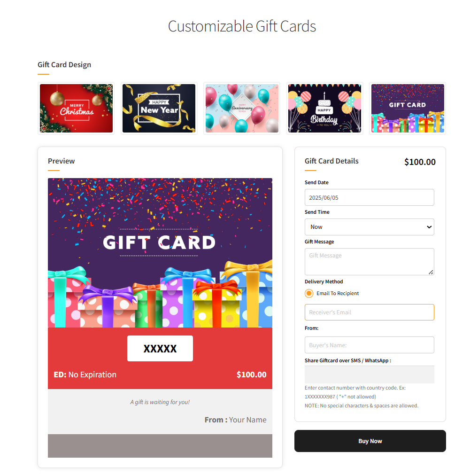Click the SMS / WhatsApp number field
This screenshot has width=470, height=476.
tap(369, 375)
